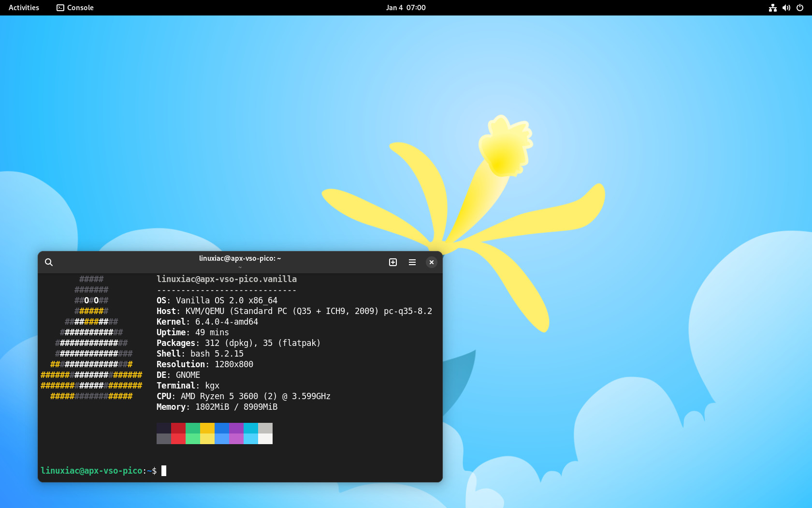Click the dark green color block
812x508 pixels.
click(x=193, y=428)
